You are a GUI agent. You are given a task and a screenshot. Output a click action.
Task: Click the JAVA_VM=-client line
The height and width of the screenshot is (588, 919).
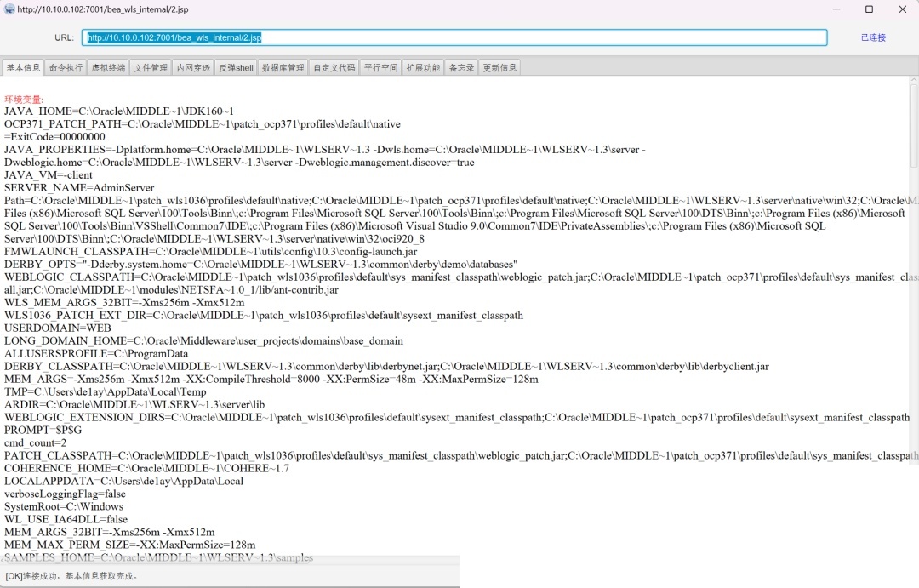[x=48, y=175]
